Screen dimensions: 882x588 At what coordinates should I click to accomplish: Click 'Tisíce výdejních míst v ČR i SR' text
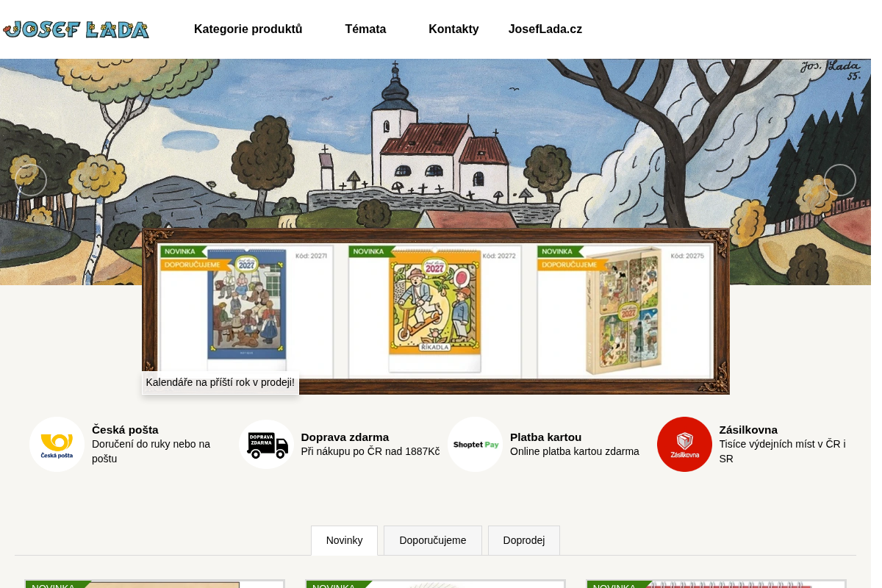tap(783, 451)
